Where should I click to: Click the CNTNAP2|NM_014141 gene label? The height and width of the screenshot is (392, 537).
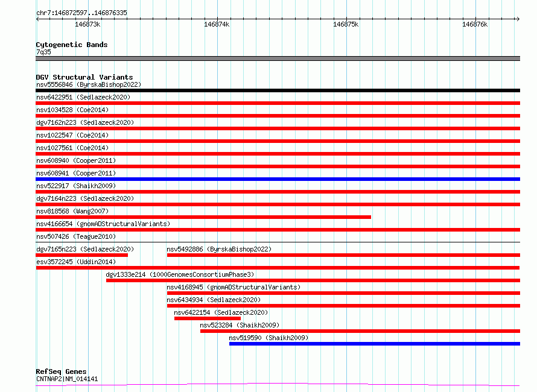click(x=67, y=379)
